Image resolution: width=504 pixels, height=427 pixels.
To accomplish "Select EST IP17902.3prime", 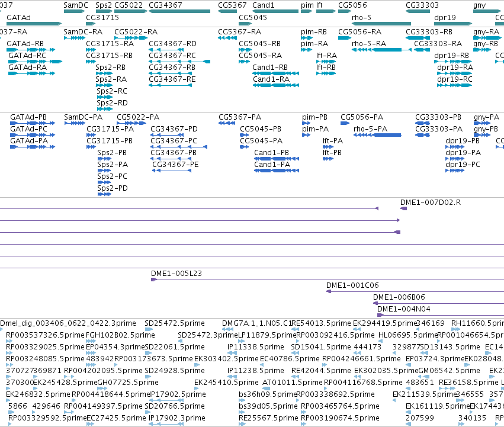I will 166,424.
